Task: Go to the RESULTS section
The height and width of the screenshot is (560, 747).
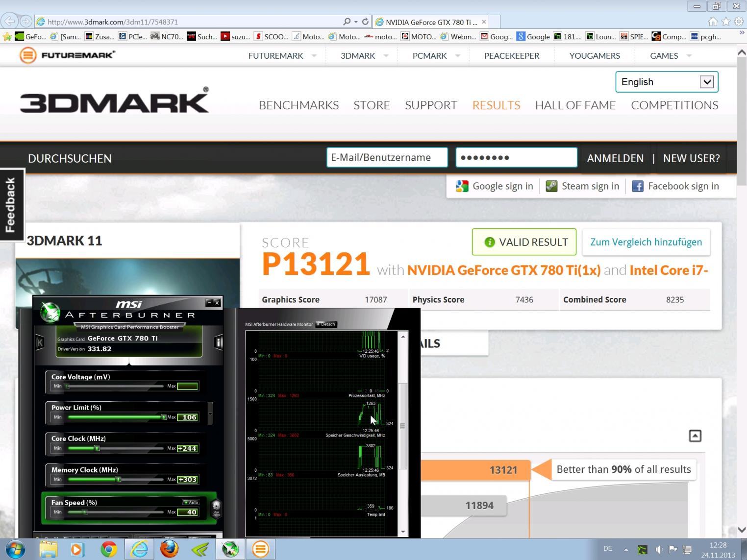Action: [x=496, y=105]
